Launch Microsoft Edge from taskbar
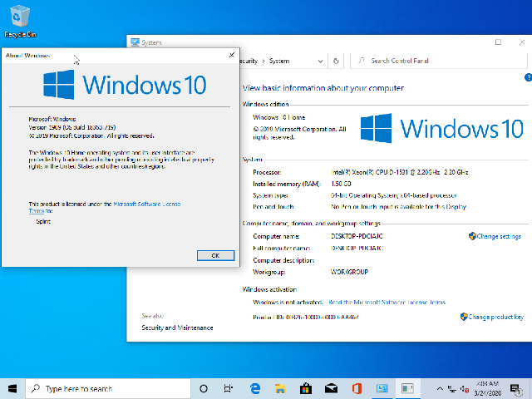Image resolution: width=532 pixels, height=399 pixels. pos(255,389)
